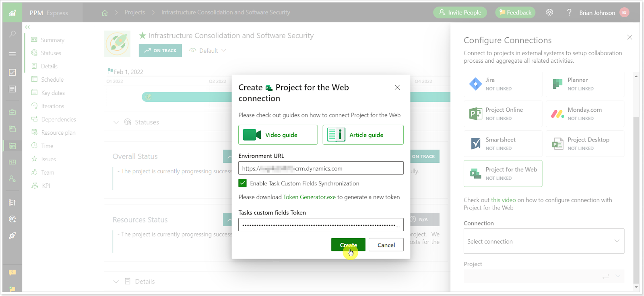The width and height of the screenshot is (644, 296).
Task: Click the target icon in left rail
Action: click(12, 219)
